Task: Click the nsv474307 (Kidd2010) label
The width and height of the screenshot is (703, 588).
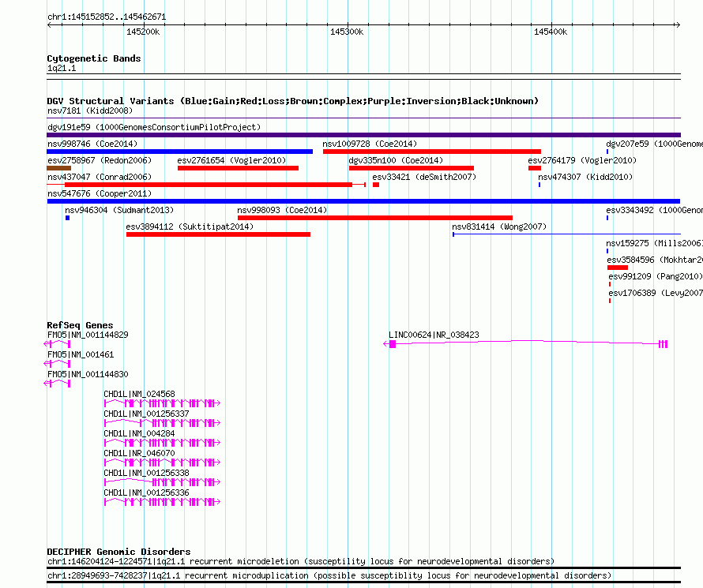Action: pyautogui.click(x=585, y=177)
